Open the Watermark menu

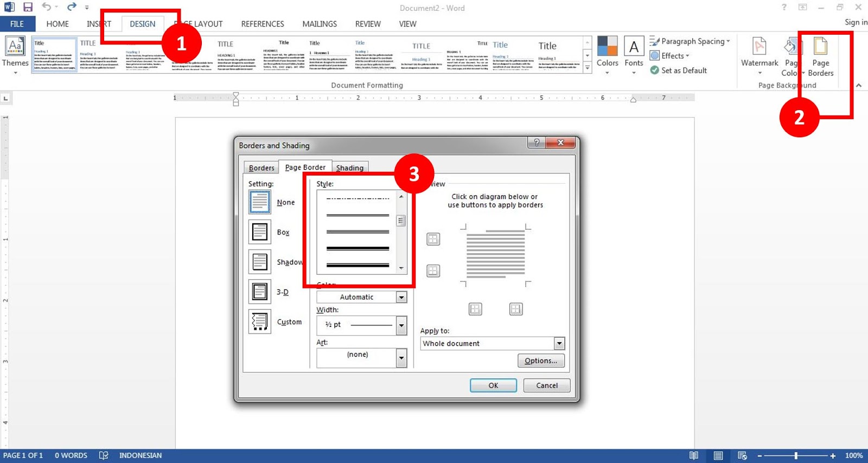click(759, 55)
